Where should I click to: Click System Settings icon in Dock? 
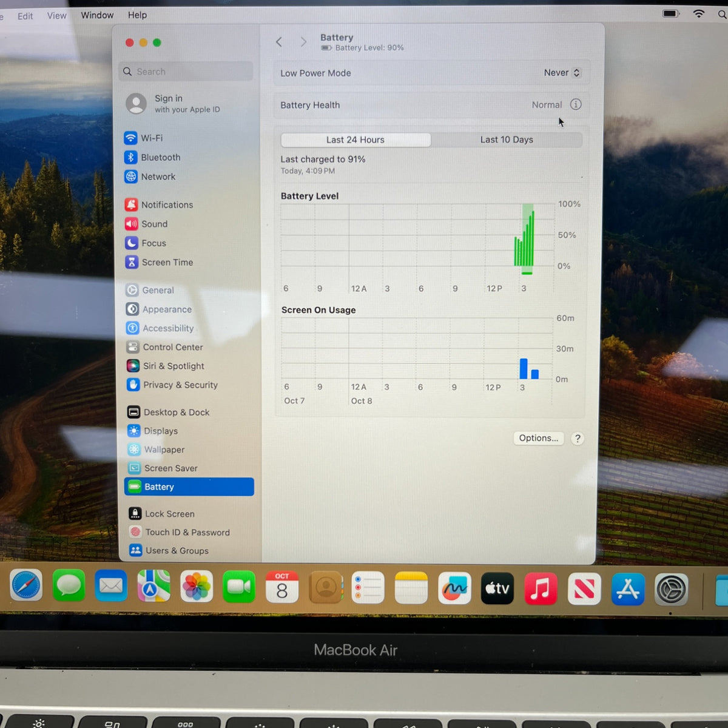coord(672,590)
